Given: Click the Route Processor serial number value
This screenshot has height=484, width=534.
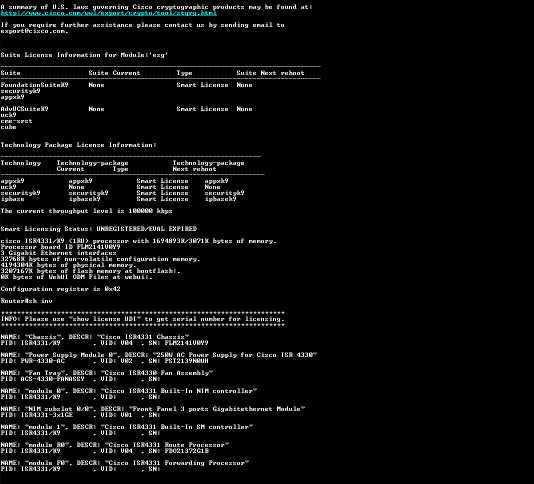Looking at the screenshot, I should (186, 451).
